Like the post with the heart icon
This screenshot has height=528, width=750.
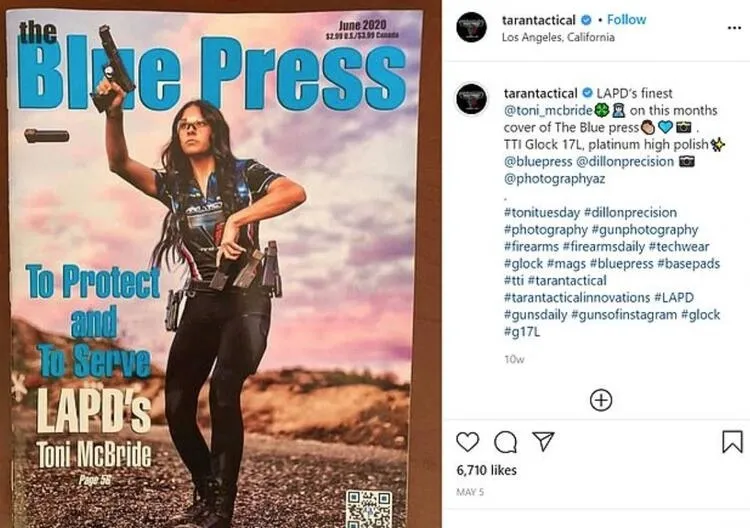click(x=467, y=441)
